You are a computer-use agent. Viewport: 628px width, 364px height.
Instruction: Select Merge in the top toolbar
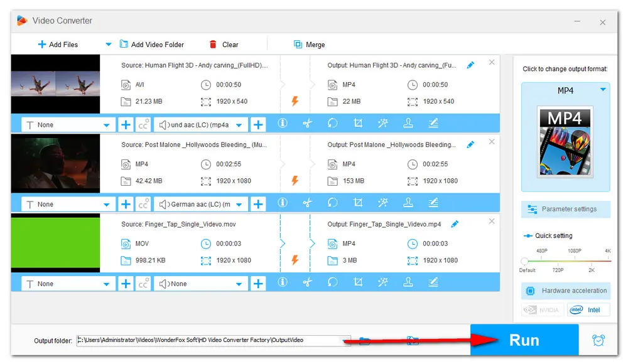point(309,45)
